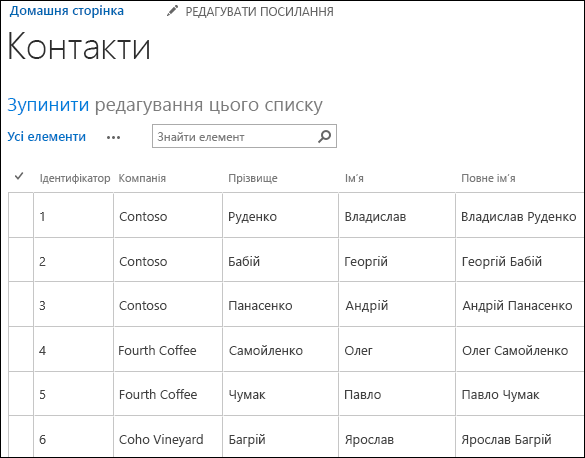Viewport: 585px width, 458px height.
Task: Click ID cell with value 4
Action: tap(73, 349)
